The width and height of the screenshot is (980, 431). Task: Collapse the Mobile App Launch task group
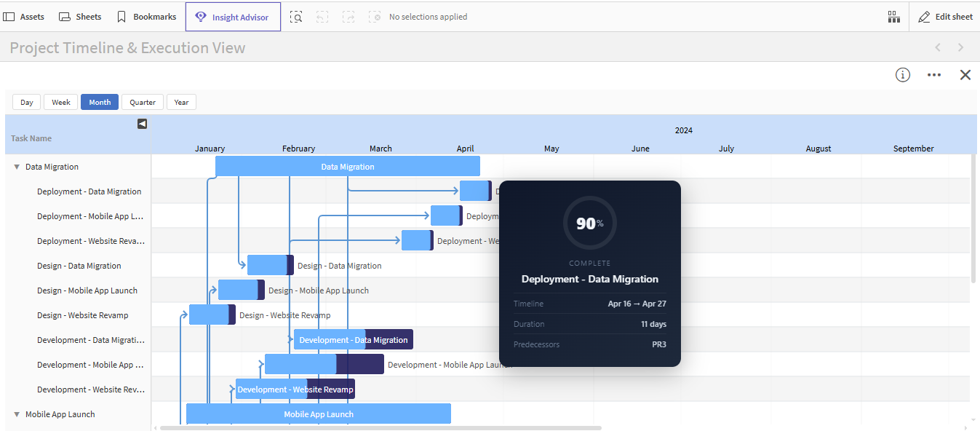coord(17,414)
